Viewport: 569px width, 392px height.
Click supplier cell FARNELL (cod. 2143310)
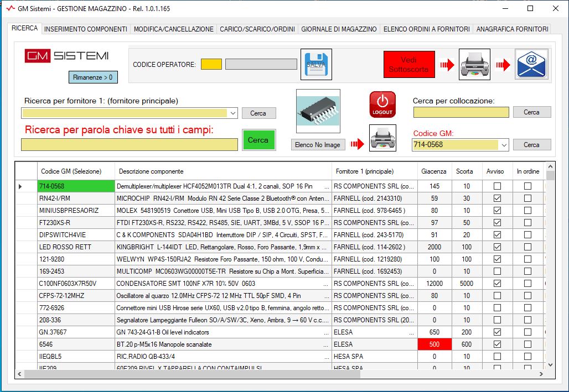pyautogui.click(x=375, y=198)
